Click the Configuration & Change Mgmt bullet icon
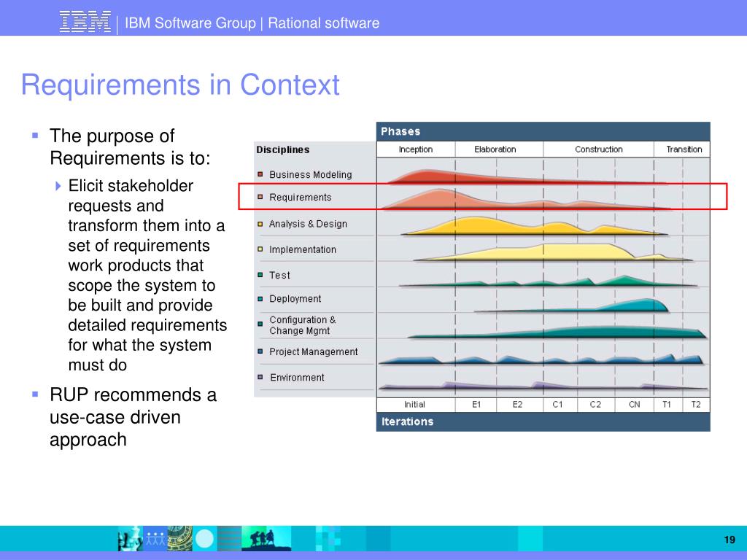Viewport: 747px width, 560px height. click(260, 324)
